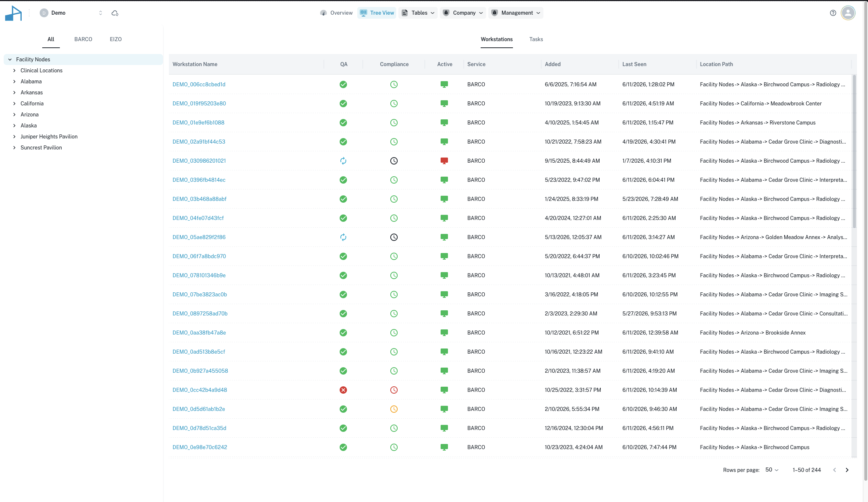Click black compliance clock for DEMO_030986201021

click(394, 161)
